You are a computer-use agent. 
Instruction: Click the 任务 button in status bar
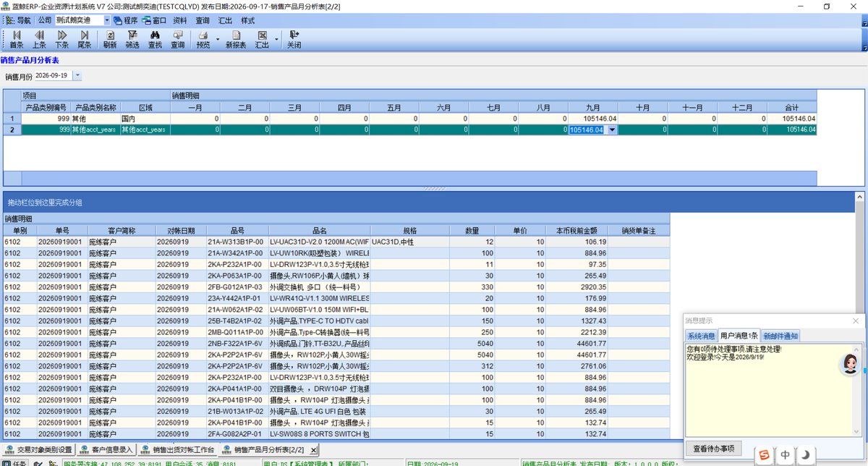coord(15,462)
